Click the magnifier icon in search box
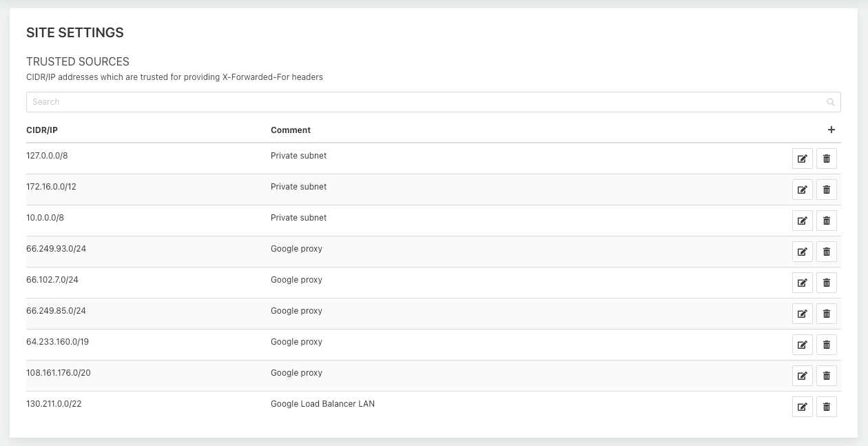The height and width of the screenshot is (446, 868). pos(831,102)
